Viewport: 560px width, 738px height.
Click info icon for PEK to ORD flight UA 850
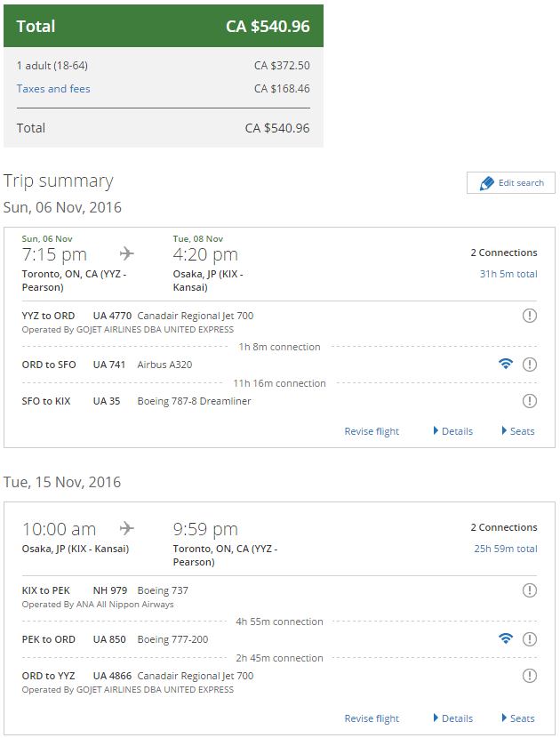[x=530, y=639]
